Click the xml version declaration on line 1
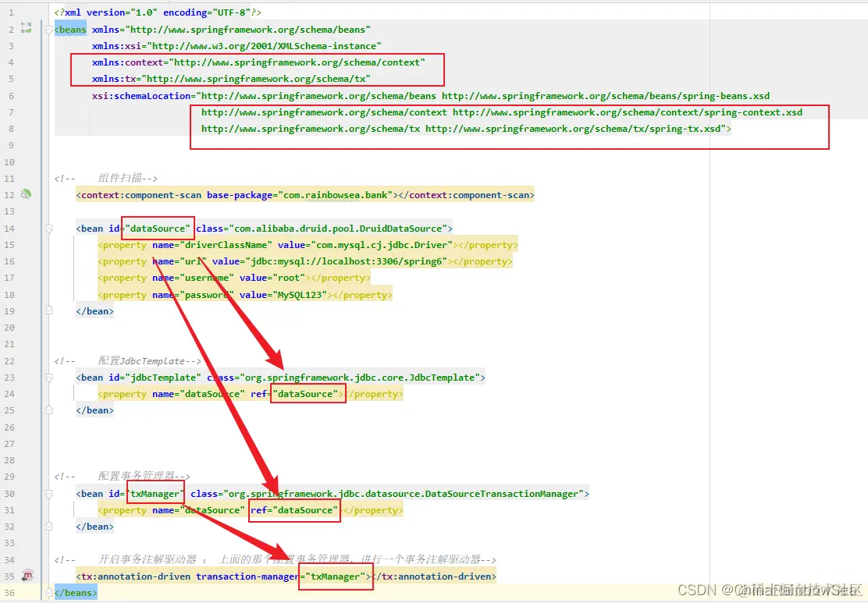This screenshot has height=603, width=868. point(158,12)
